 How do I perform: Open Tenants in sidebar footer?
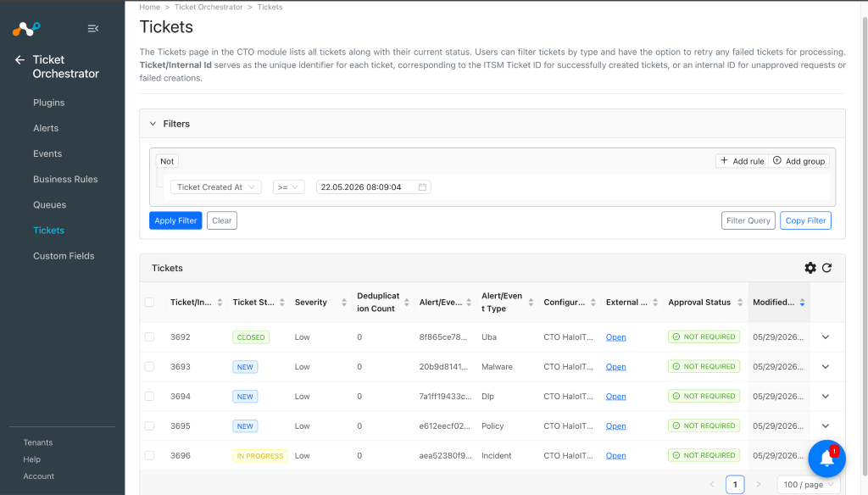click(38, 442)
